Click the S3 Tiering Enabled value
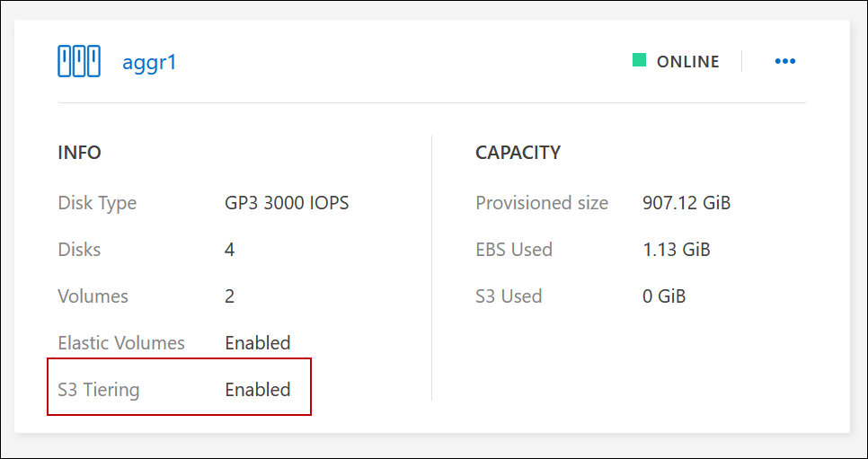This screenshot has width=868, height=459. tap(258, 390)
